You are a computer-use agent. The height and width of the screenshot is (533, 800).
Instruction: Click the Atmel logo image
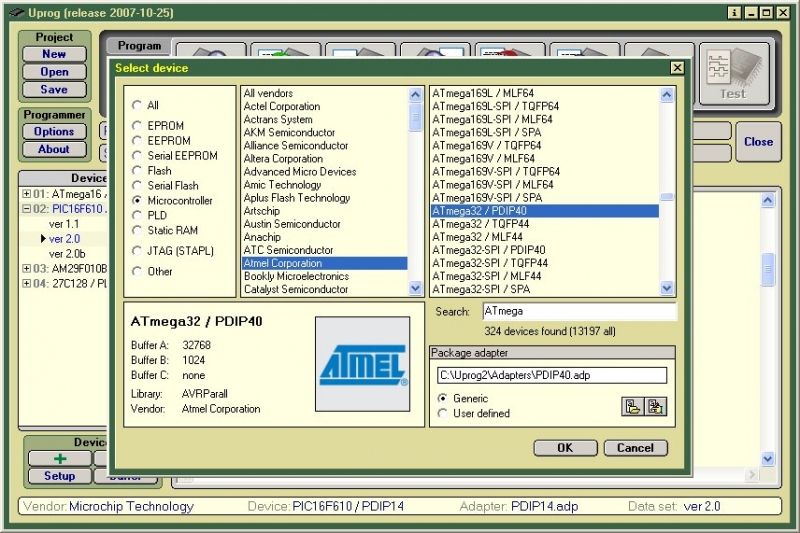(362, 364)
